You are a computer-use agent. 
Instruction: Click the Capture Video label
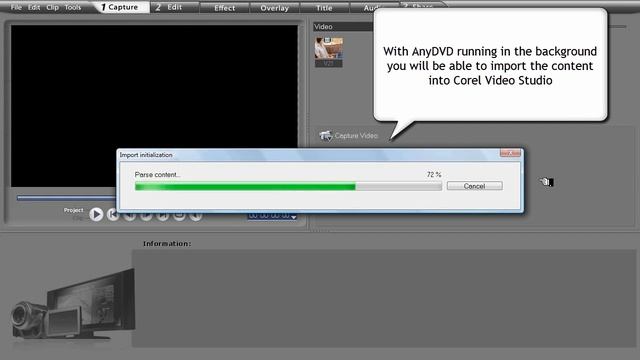(356, 136)
